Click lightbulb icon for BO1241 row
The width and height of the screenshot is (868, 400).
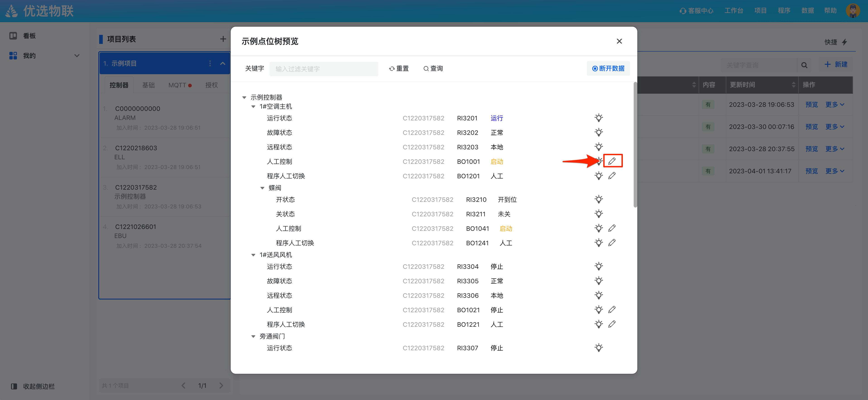(598, 243)
